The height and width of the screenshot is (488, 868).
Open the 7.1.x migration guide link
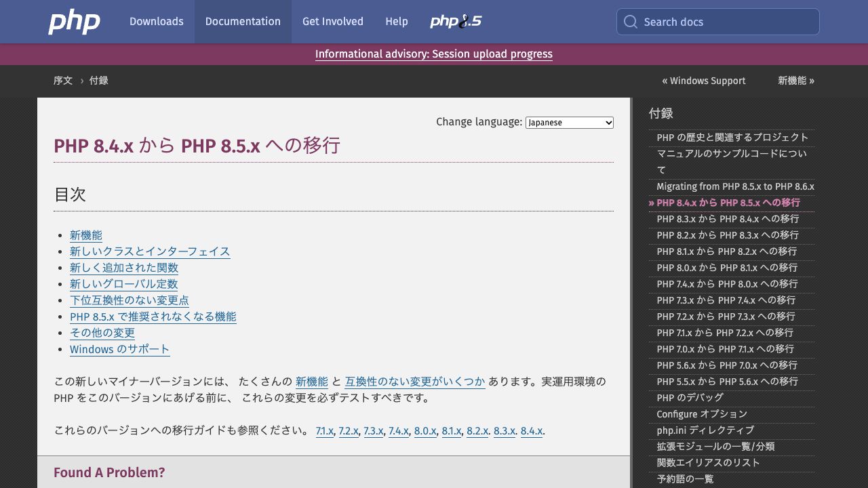325,430
